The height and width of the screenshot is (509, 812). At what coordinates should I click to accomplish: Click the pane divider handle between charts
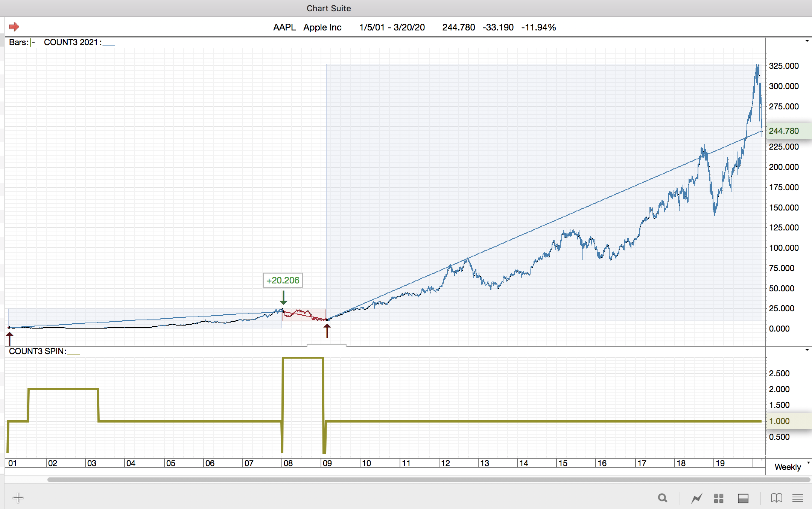[x=326, y=345]
